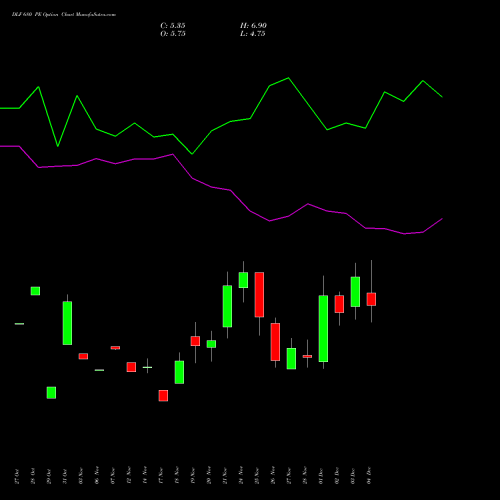Select the 01 Dec date label

tap(321, 476)
